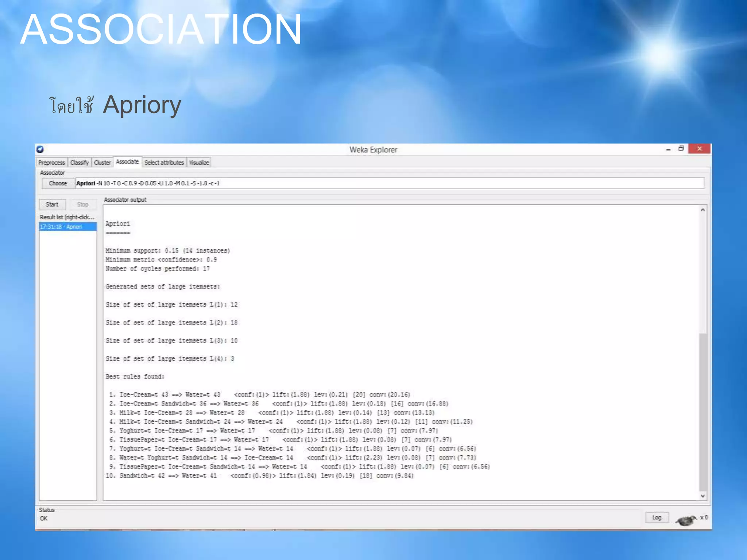Image resolution: width=747 pixels, height=560 pixels.
Task: Click the Choose associator button
Action: pyautogui.click(x=58, y=183)
